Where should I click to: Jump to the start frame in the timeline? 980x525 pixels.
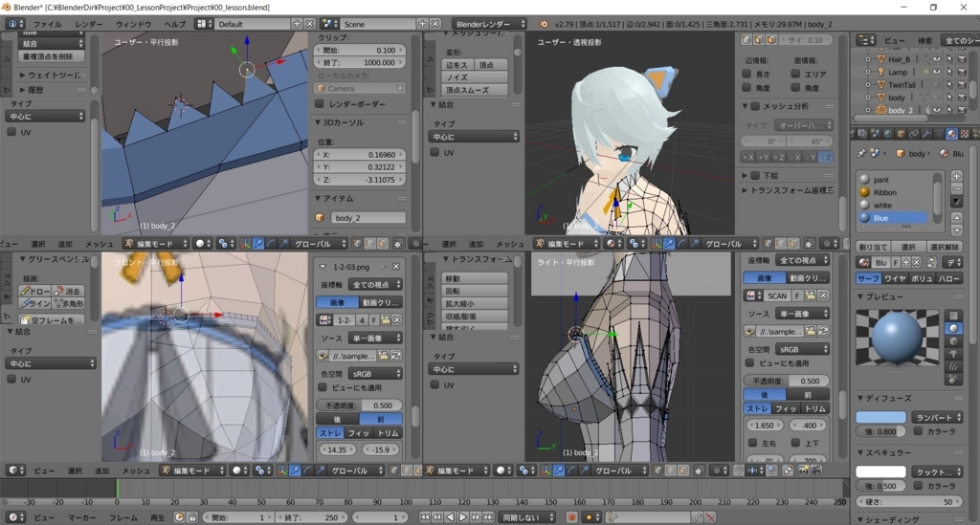click(x=425, y=517)
